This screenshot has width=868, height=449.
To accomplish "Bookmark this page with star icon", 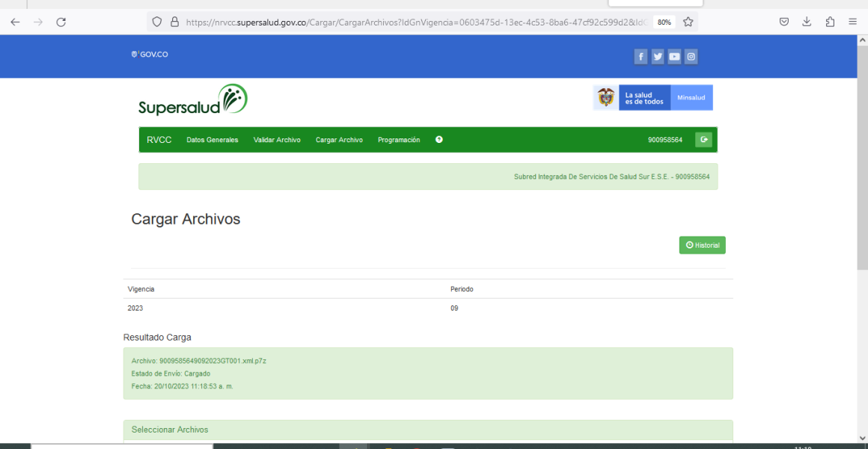I will pyautogui.click(x=688, y=22).
